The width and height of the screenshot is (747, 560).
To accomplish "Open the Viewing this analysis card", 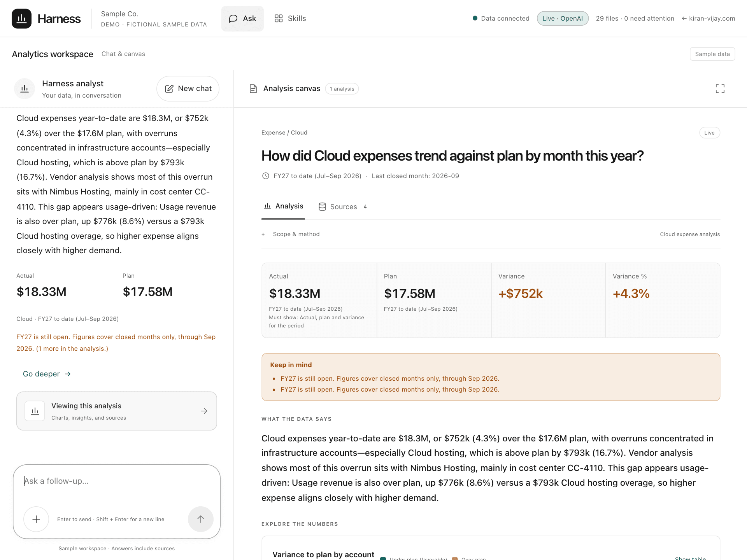I will coord(117,411).
